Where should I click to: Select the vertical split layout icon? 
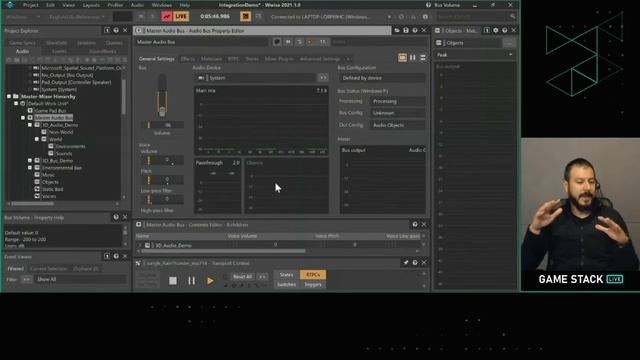tap(413, 58)
